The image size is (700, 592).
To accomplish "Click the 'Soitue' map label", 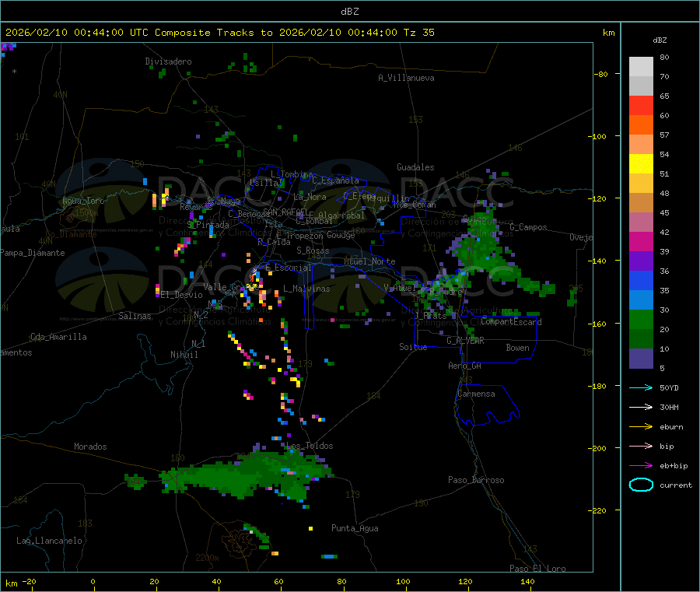I will coord(414,347).
